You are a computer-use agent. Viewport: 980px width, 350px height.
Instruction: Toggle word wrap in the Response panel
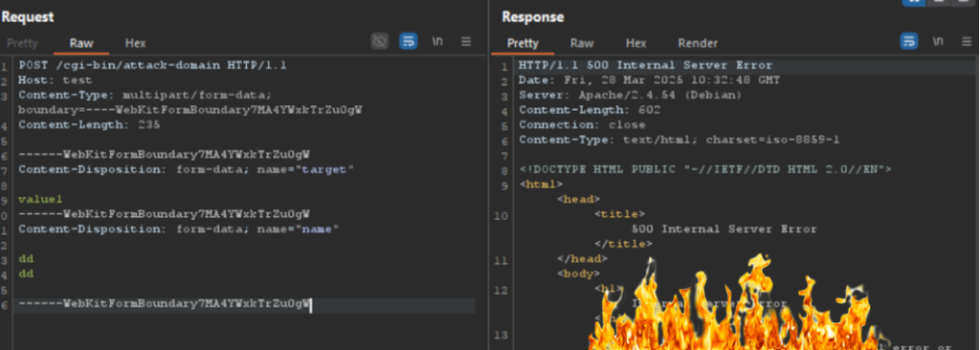pyautogui.click(x=909, y=42)
